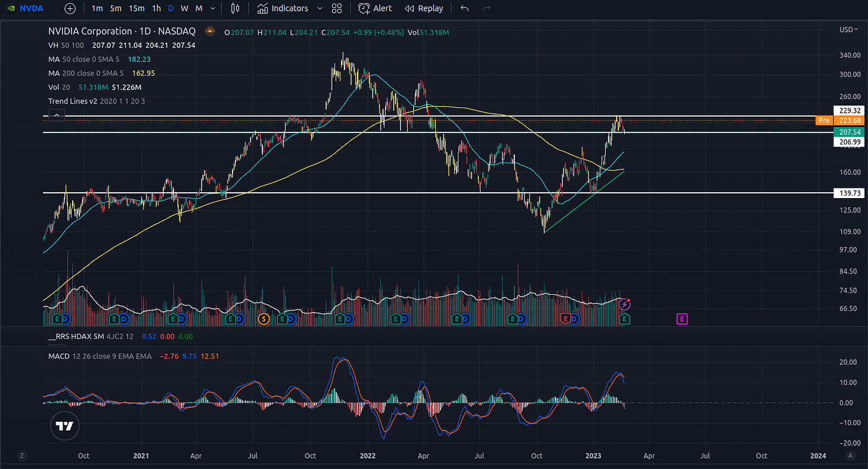Start bar Replay mode
Viewport: 868px width, 469px height.
[x=424, y=8]
